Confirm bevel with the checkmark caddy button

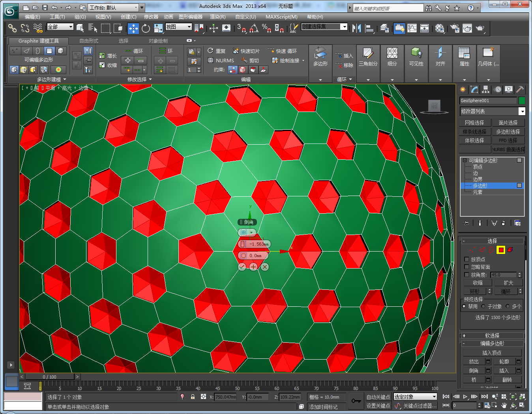pyautogui.click(x=242, y=267)
